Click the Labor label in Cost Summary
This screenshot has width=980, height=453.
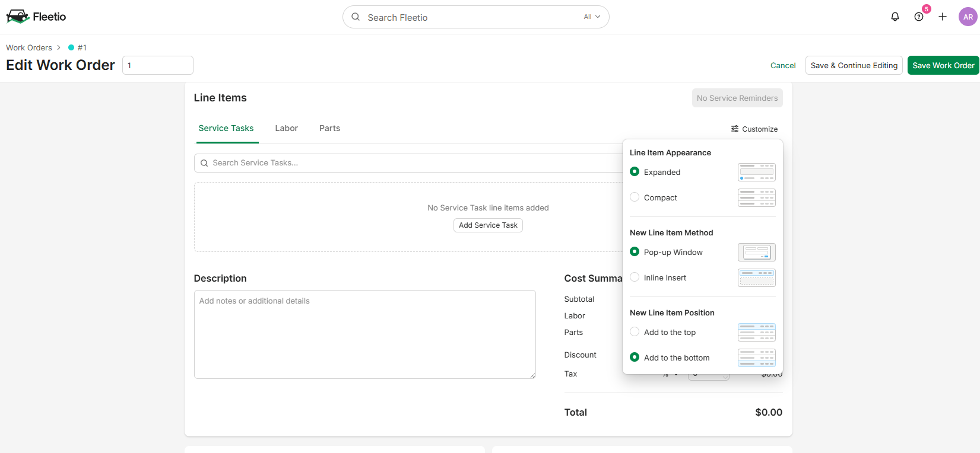coord(575,316)
